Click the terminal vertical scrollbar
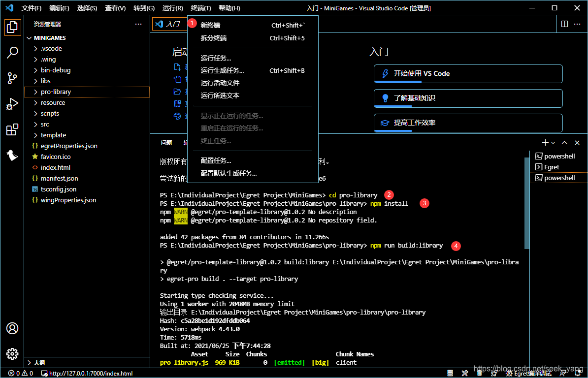588x378 pixels. (526, 203)
